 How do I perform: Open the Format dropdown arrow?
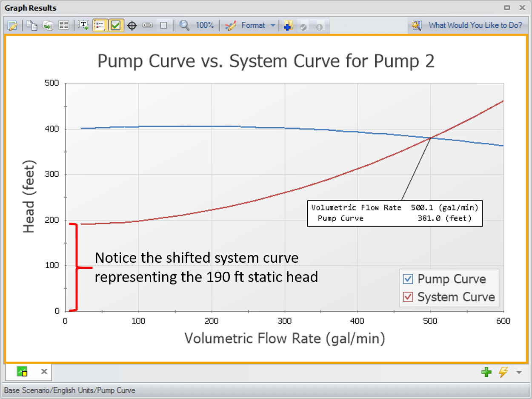point(273,26)
